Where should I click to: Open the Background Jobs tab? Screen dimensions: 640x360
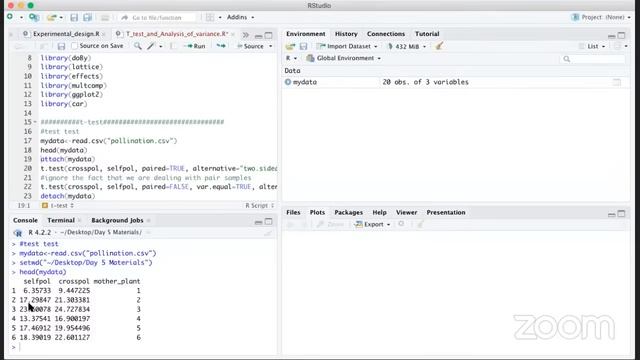[x=117, y=220]
